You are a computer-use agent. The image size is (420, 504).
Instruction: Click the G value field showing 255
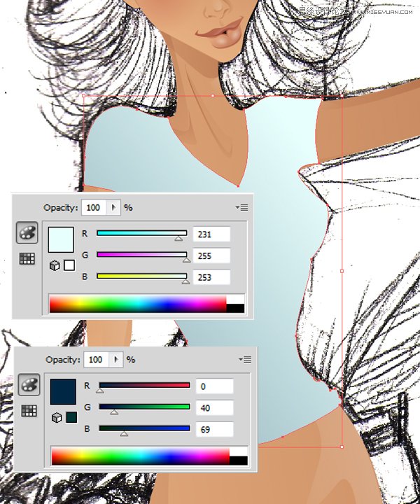(211, 256)
